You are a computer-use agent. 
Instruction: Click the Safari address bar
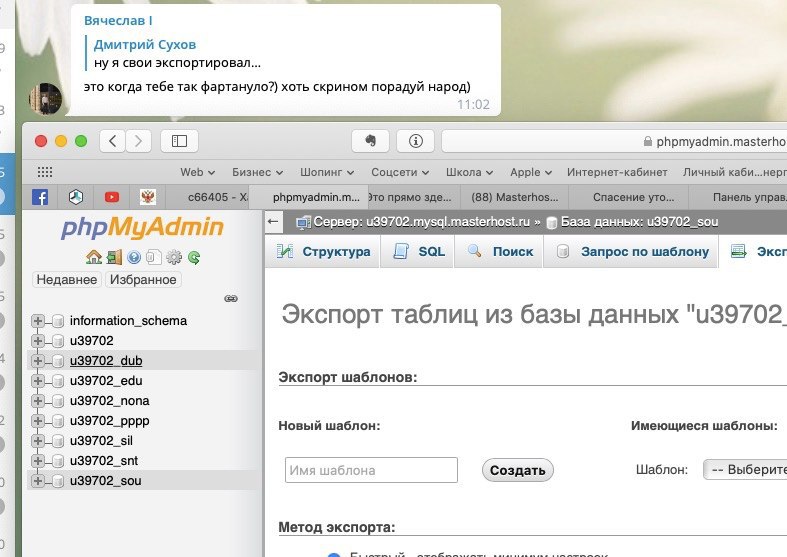[614, 141]
